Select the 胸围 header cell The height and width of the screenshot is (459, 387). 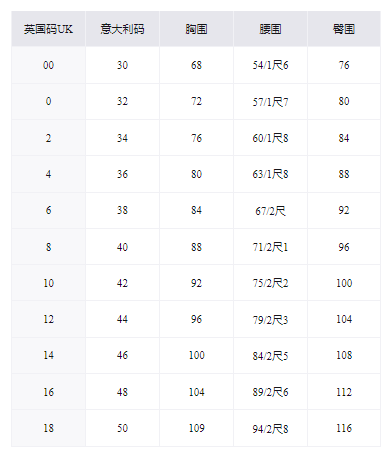[x=196, y=29]
